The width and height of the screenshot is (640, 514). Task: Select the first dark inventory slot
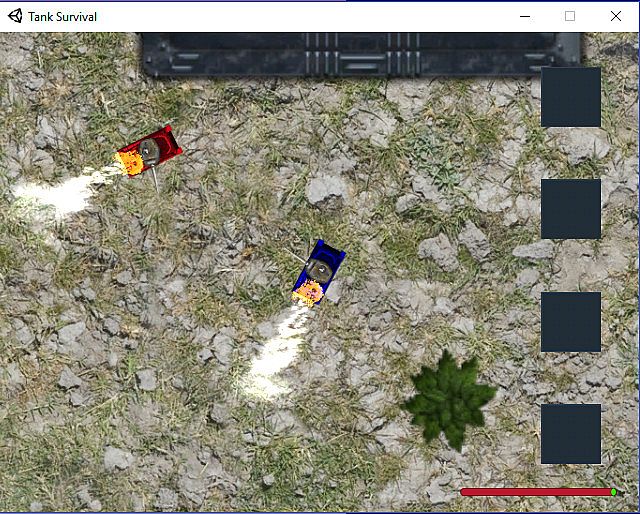571,97
